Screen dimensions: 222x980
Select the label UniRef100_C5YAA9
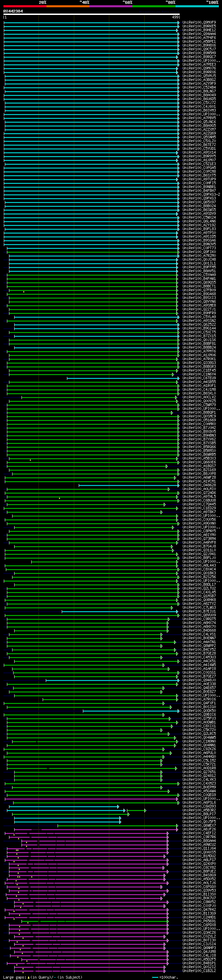point(199,275)
